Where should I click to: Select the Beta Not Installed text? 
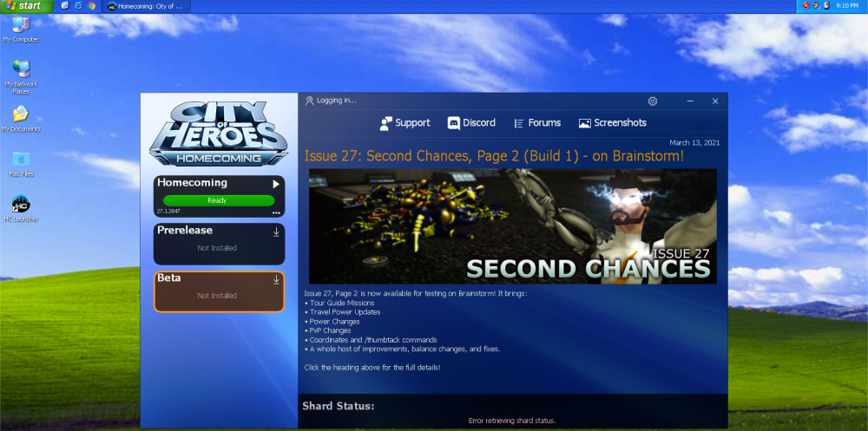pos(217,296)
